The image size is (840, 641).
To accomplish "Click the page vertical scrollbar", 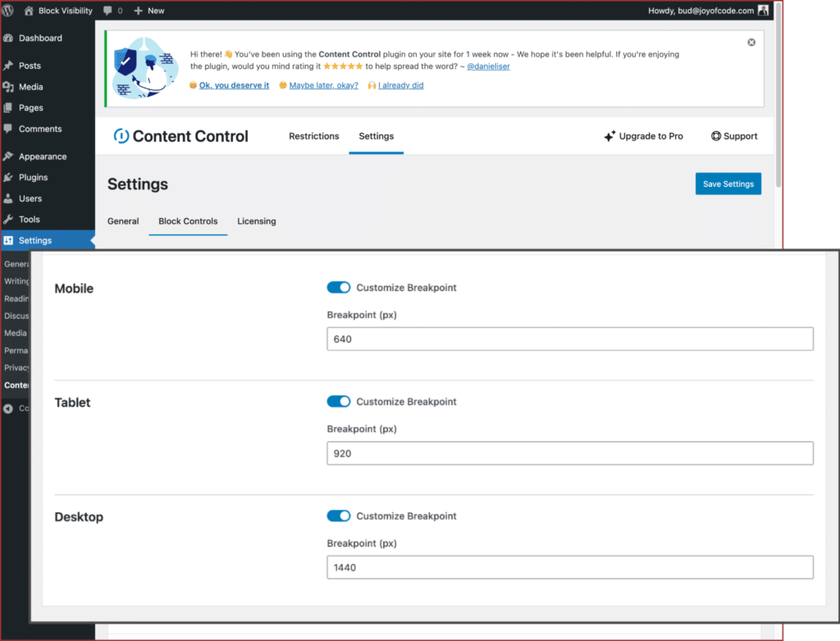I will pyautogui.click(x=778, y=97).
